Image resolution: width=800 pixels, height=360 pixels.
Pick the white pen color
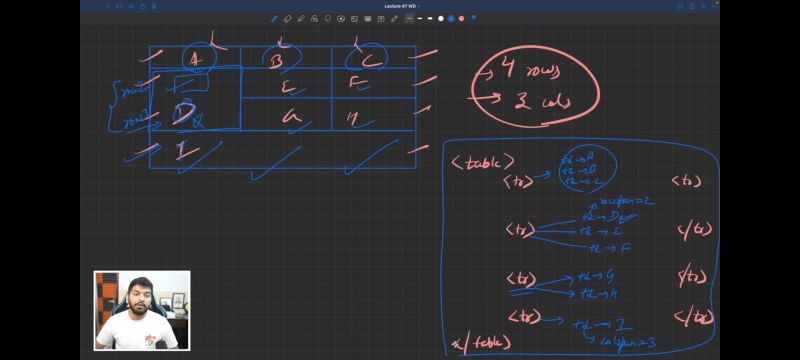point(441,19)
